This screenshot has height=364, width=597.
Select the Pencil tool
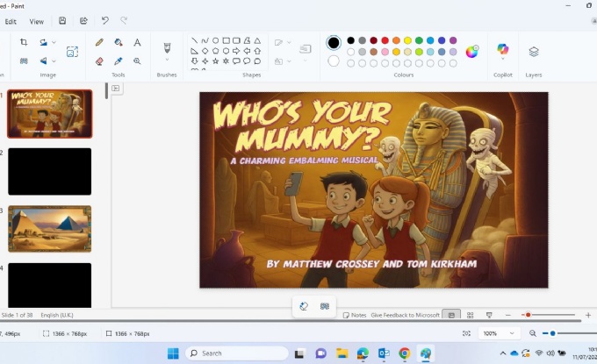[99, 42]
